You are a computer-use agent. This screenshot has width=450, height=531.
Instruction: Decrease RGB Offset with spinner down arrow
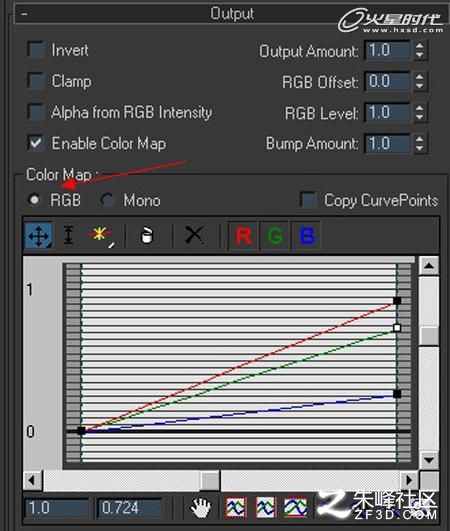click(x=420, y=86)
